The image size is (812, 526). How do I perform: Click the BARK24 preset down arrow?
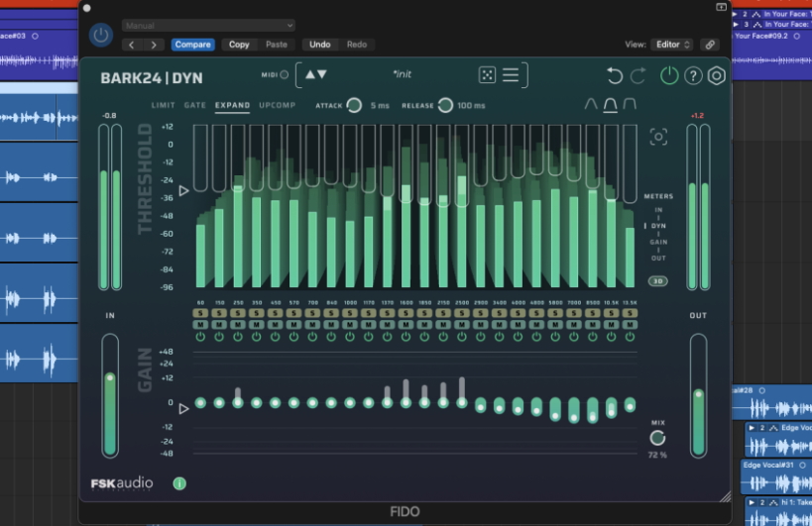322,74
